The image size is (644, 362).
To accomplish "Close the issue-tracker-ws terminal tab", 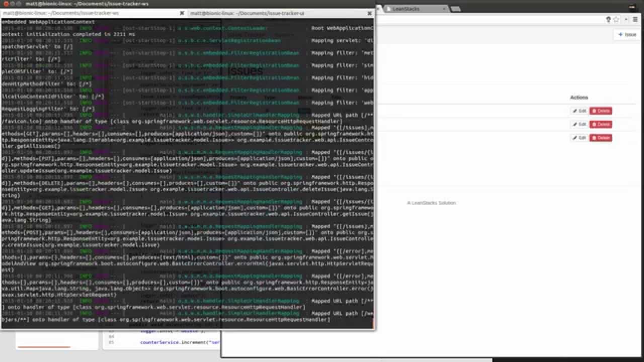I will [183, 13].
